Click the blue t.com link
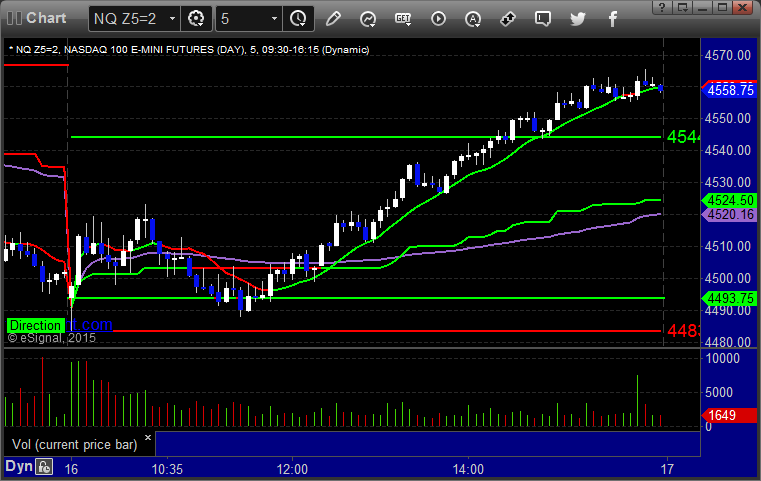761x481 pixels. click(92, 324)
